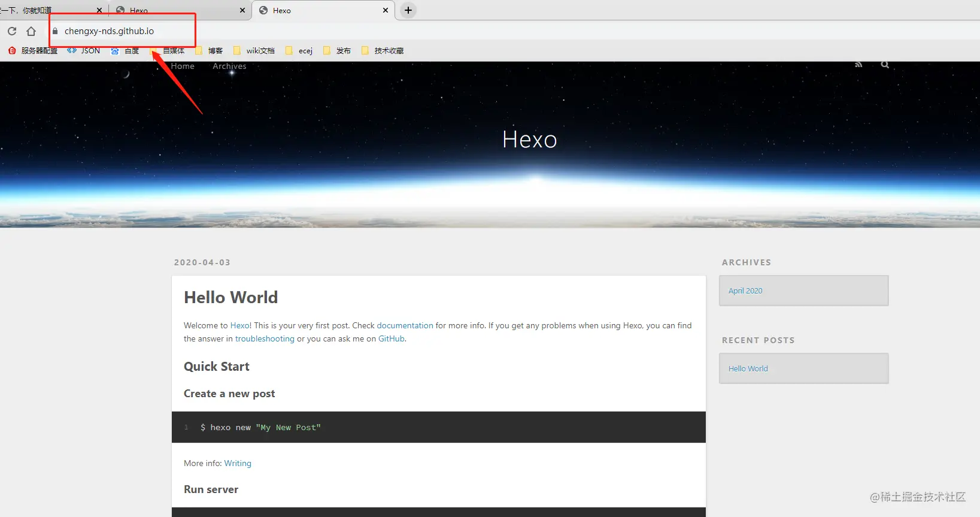Click the ARCHIVES sidebar heading
Viewport: 980px width, 517px height.
point(747,262)
